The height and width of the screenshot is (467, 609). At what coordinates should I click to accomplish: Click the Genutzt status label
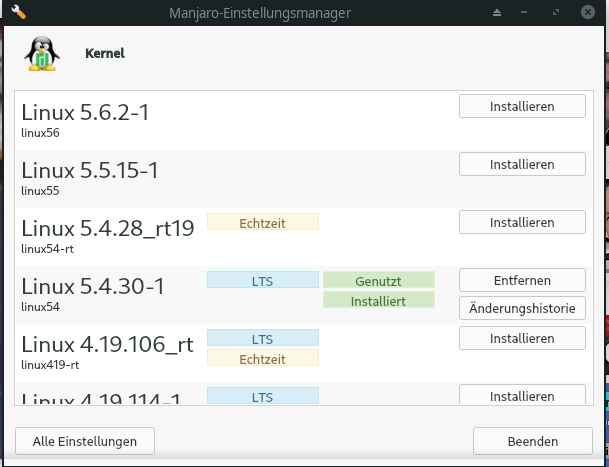[x=378, y=280]
